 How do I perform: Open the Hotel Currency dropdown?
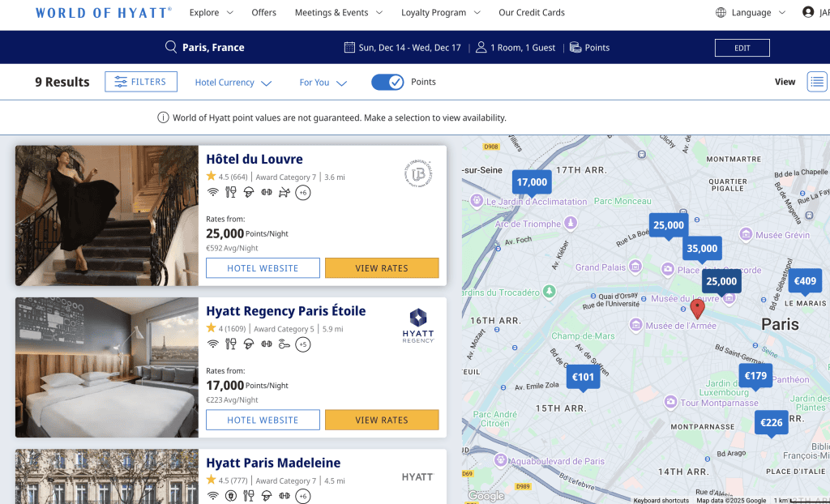(x=233, y=83)
